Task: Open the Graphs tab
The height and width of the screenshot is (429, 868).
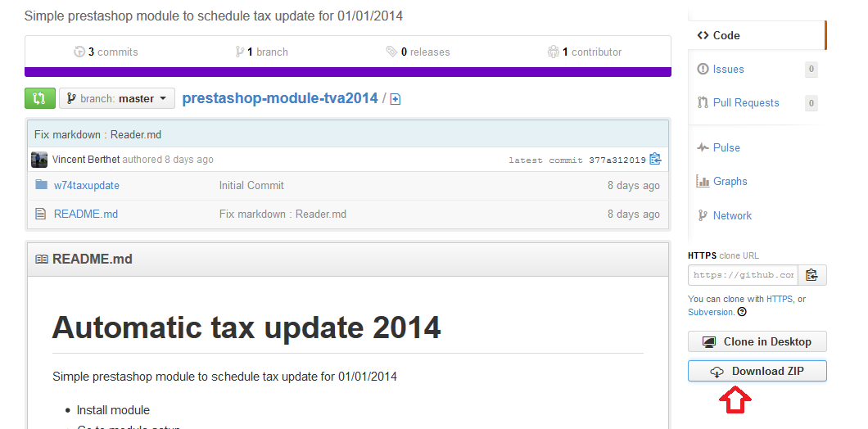Action: tap(730, 182)
